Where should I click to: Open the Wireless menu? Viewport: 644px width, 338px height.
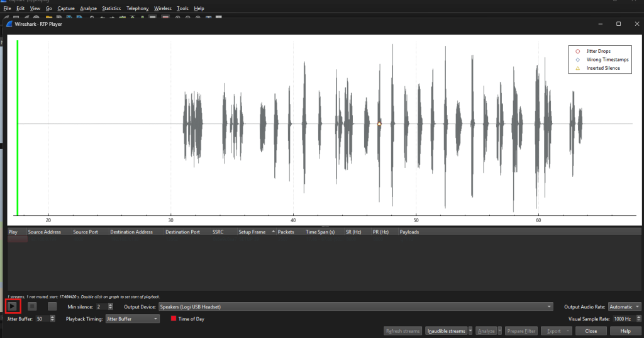[x=163, y=8]
